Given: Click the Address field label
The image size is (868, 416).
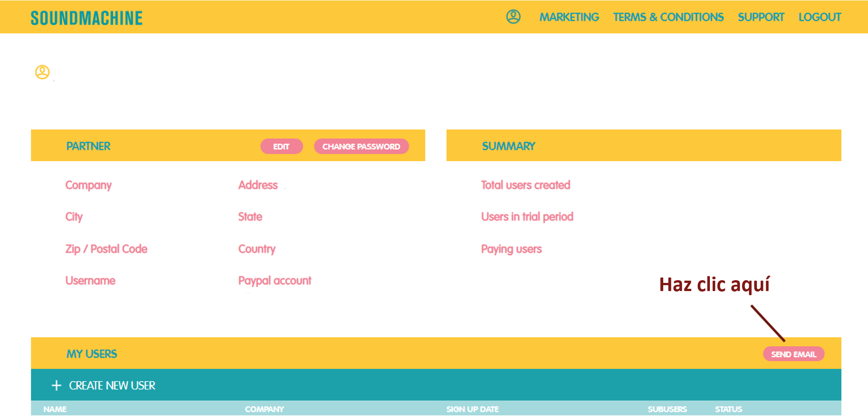Looking at the screenshot, I should pyautogui.click(x=258, y=185).
